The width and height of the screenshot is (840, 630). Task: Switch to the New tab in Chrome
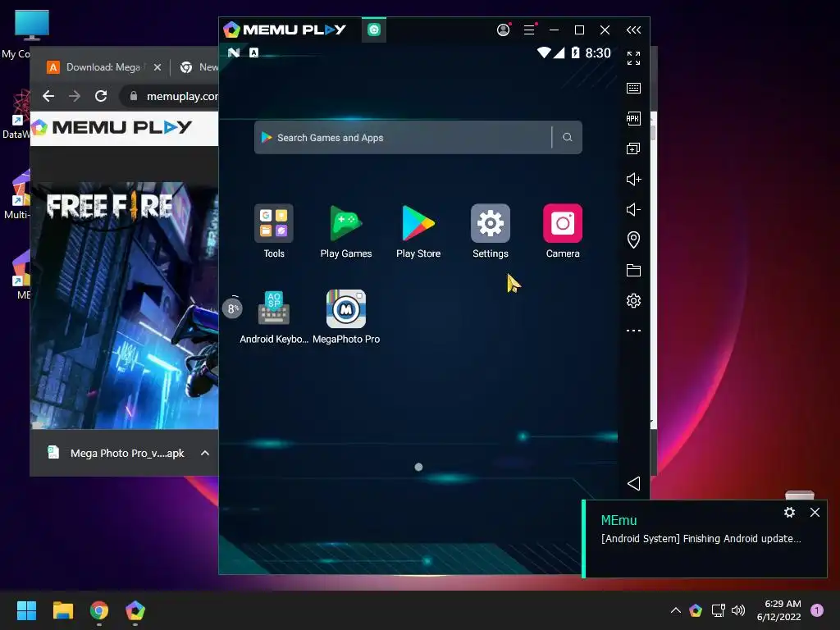[199, 67]
